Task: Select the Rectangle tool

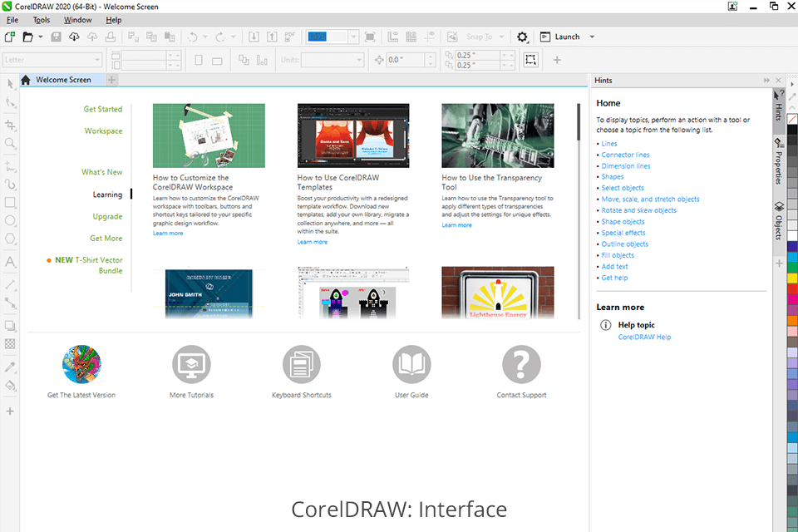Action: [x=10, y=202]
